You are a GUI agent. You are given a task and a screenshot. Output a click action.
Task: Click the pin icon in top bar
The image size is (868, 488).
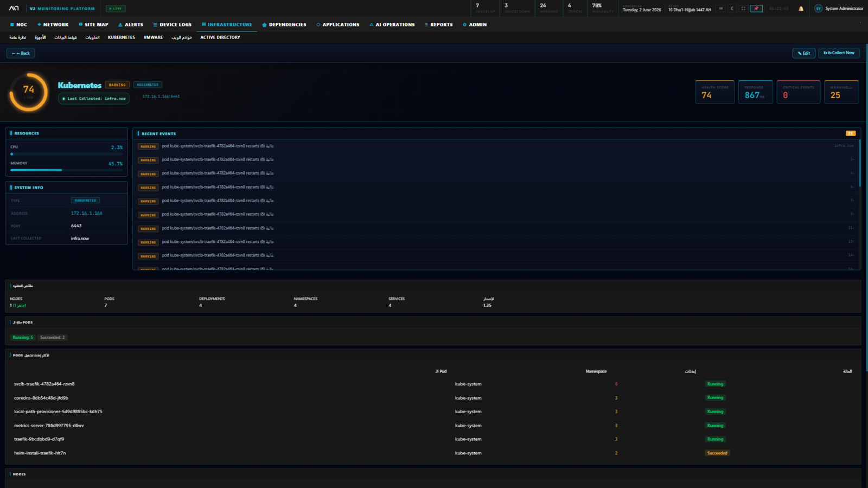pyautogui.click(x=756, y=9)
